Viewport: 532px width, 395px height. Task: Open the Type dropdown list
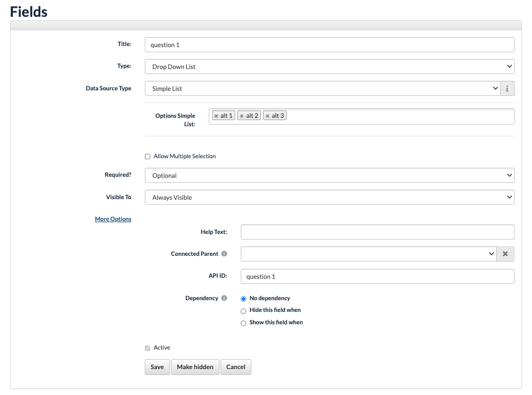tap(329, 67)
